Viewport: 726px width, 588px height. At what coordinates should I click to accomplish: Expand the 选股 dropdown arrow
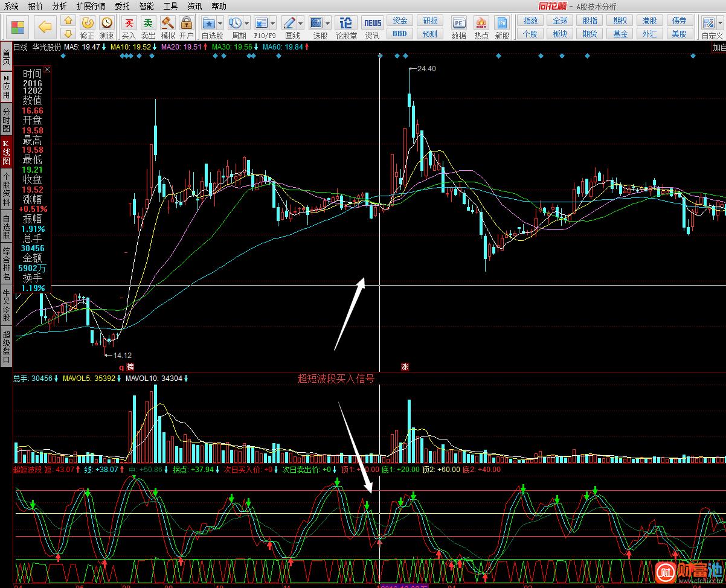pos(327,24)
